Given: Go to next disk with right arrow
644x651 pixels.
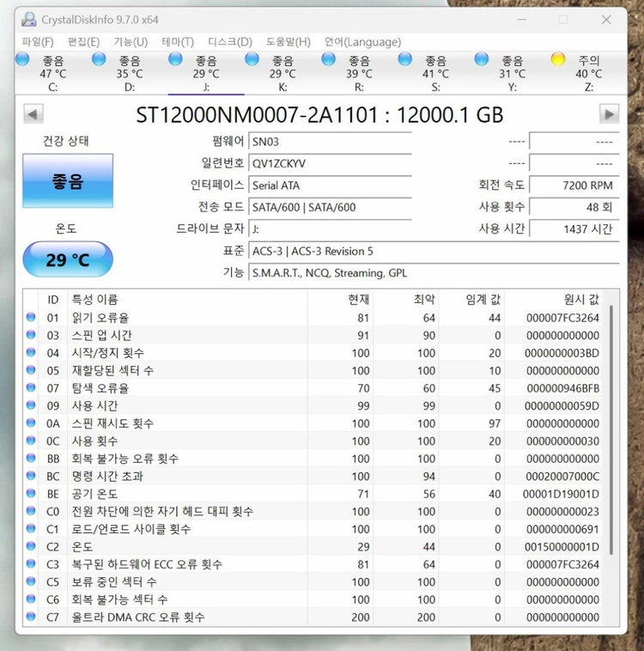Looking at the screenshot, I should tap(609, 114).
